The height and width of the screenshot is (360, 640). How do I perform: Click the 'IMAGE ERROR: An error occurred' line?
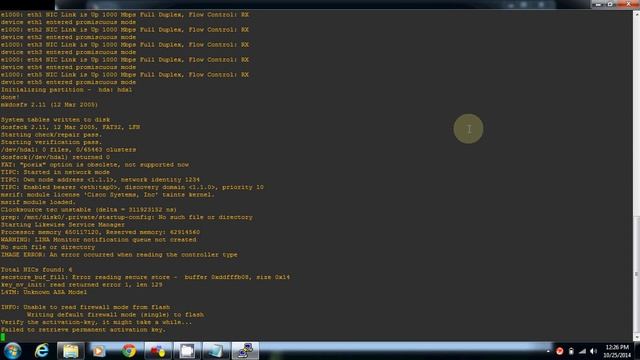tap(119, 255)
